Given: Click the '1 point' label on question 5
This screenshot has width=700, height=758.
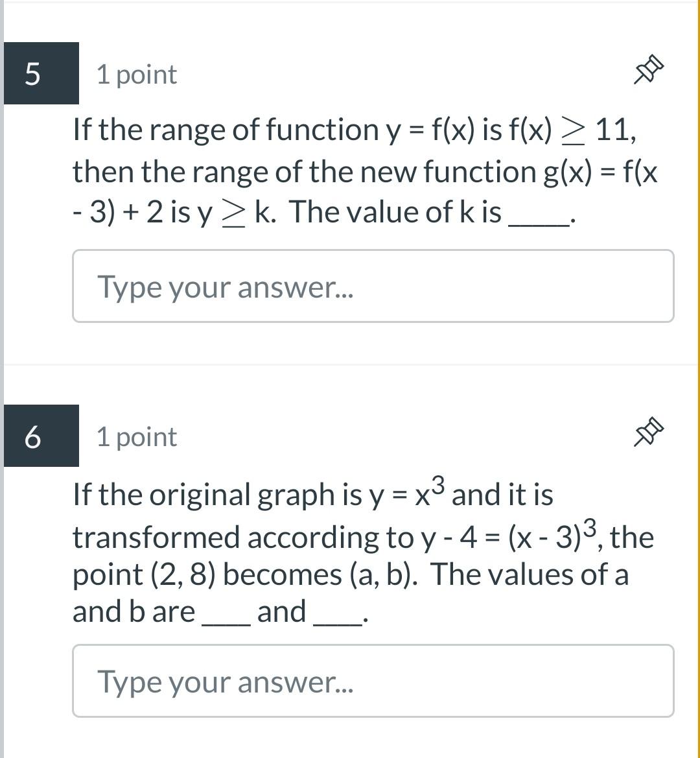Looking at the screenshot, I should [135, 74].
